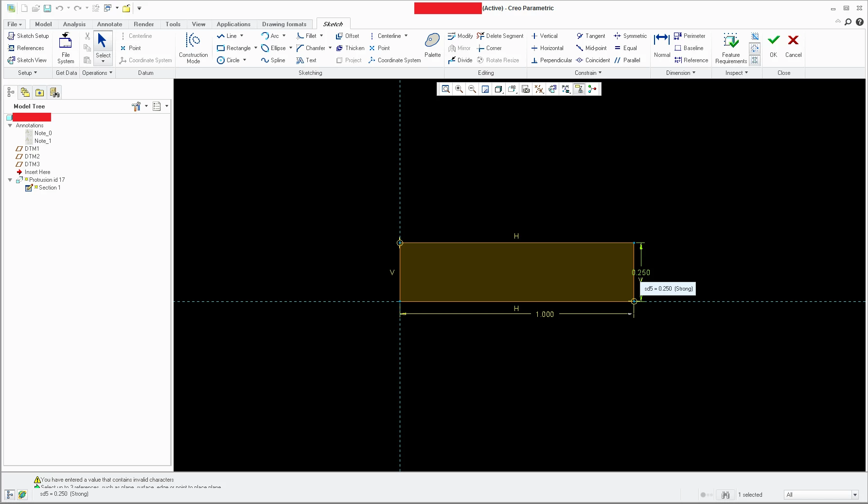Open the selection filter combo box showing All
Viewport: 868px width, 504px height.
pyautogui.click(x=821, y=495)
